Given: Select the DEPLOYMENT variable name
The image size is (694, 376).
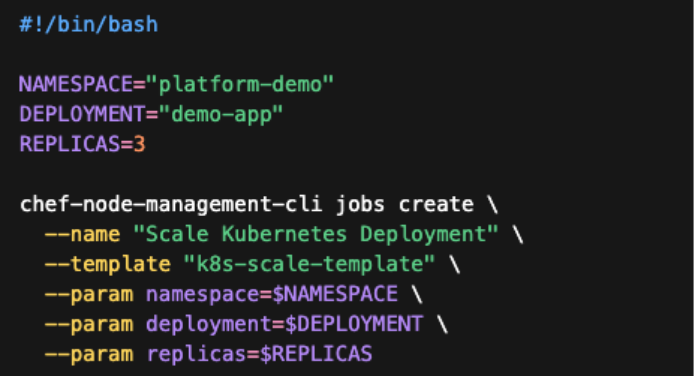Looking at the screenshot, I should click(82, 114).
